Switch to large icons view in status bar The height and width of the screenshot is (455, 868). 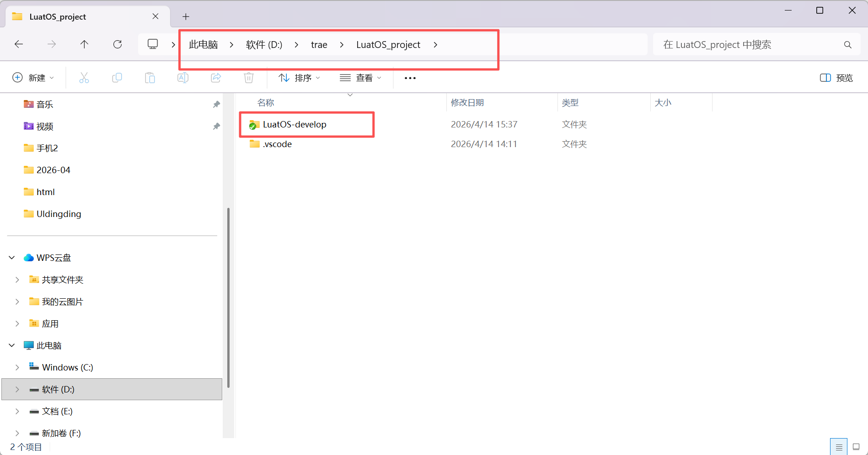856,447
